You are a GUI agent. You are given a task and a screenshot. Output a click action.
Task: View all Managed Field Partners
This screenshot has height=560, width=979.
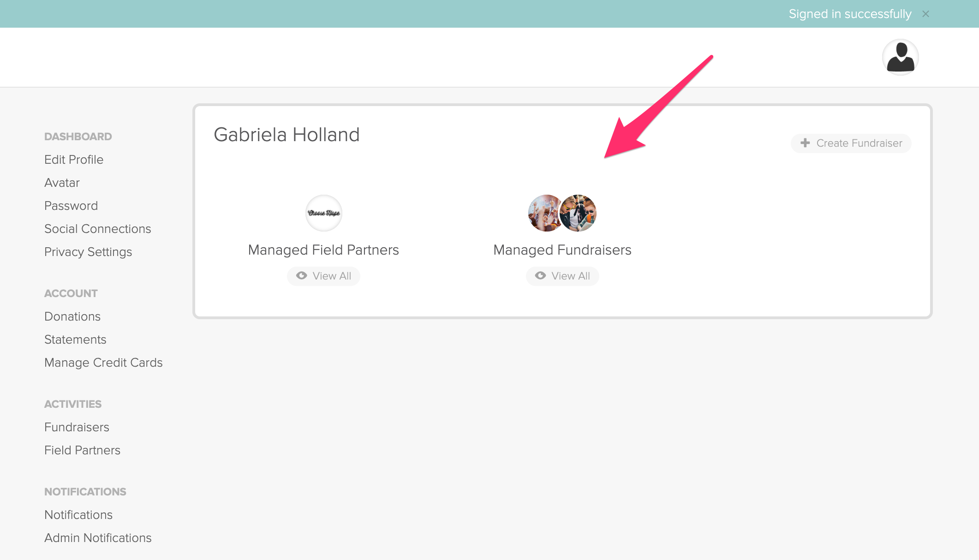[323, 276]
